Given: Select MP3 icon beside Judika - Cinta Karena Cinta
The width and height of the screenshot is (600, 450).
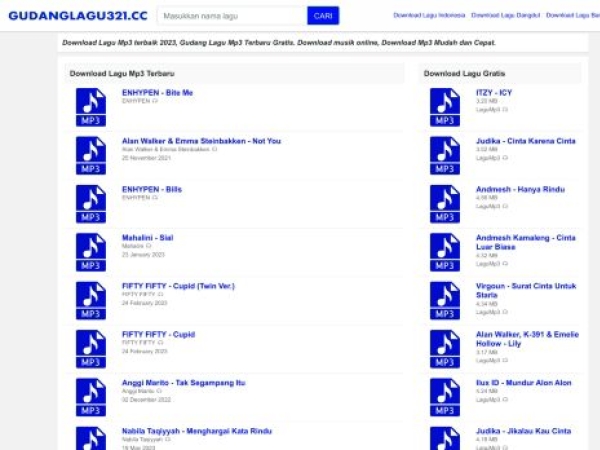Looking at the screenshot, I should coord(445,155).
